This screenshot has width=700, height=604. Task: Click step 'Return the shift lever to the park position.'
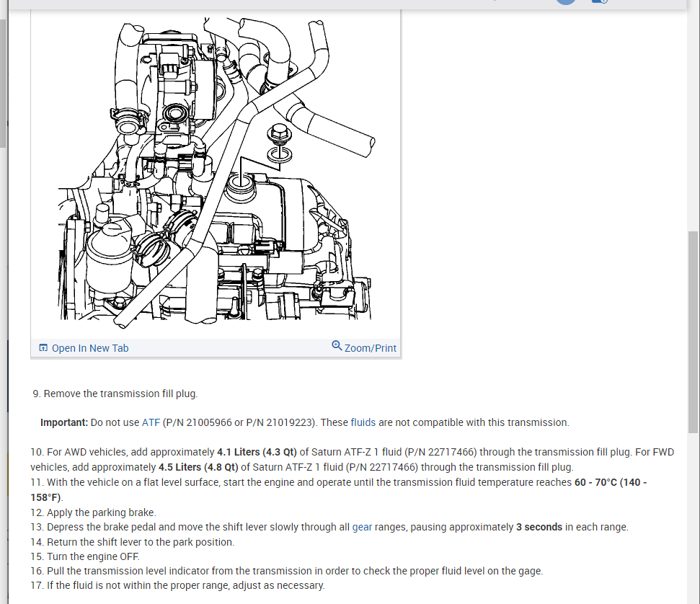(141, 542)
